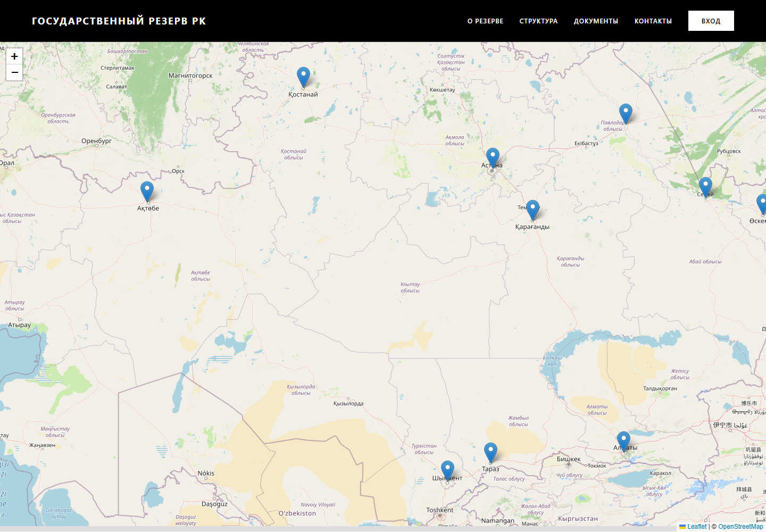Click the Ұлытау облысы region label
This screenshot has width=766, height=532.
[x=410, y=287]
